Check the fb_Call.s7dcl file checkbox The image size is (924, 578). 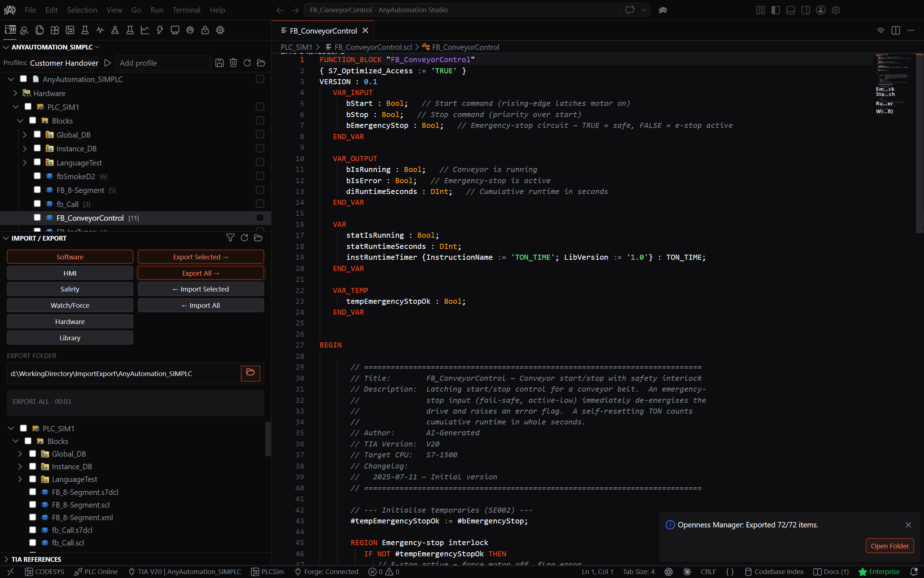[33, 530]
